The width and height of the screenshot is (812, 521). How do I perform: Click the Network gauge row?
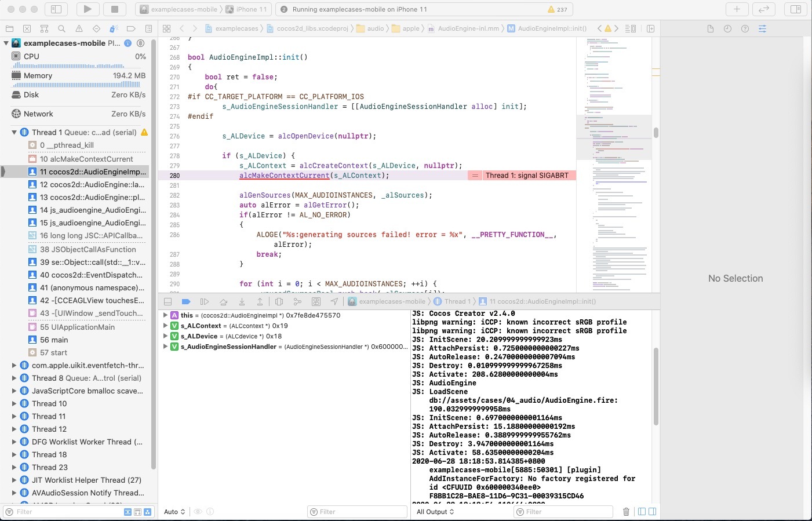click(38, 114)
